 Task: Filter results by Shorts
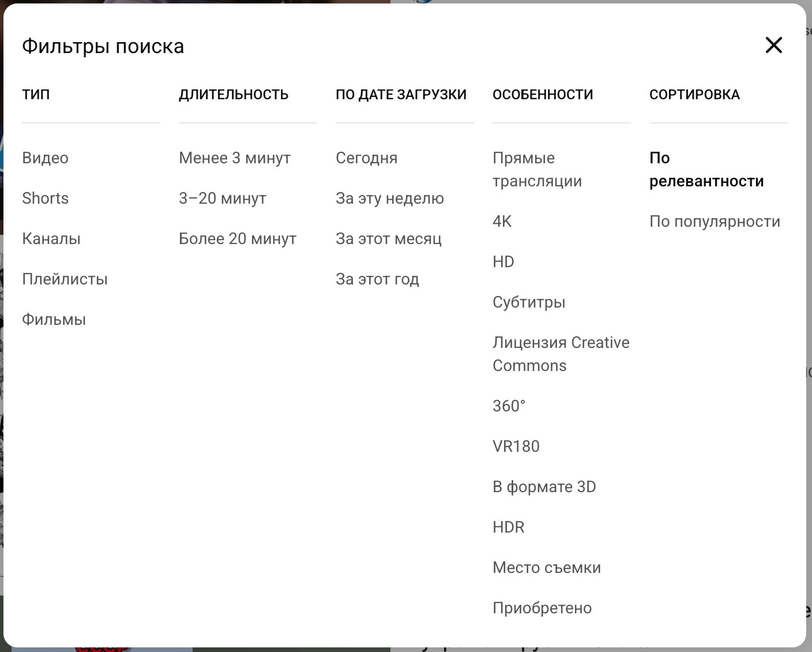pyautogui.click(x=45, y=198)
